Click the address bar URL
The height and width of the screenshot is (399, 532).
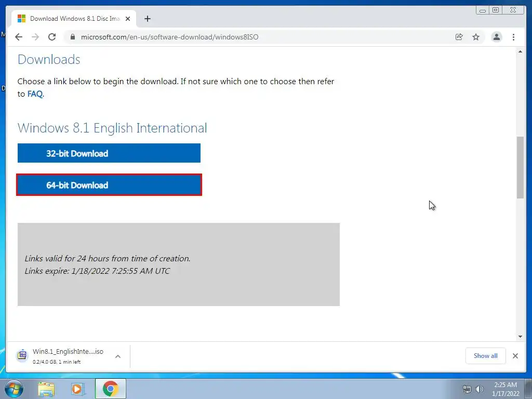(x=170, y=37)
